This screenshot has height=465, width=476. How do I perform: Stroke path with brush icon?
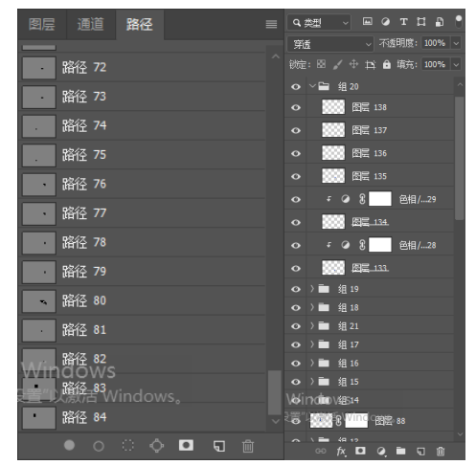(99, 446)
